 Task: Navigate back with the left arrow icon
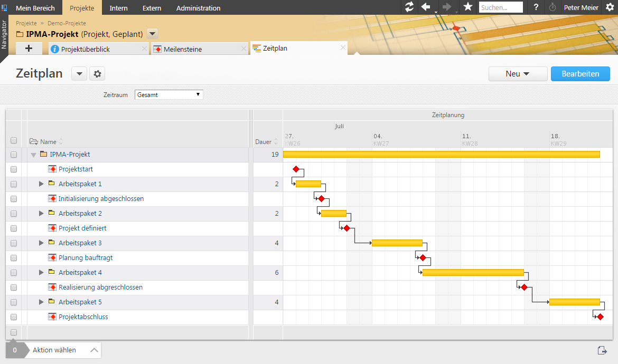point(425,7)
